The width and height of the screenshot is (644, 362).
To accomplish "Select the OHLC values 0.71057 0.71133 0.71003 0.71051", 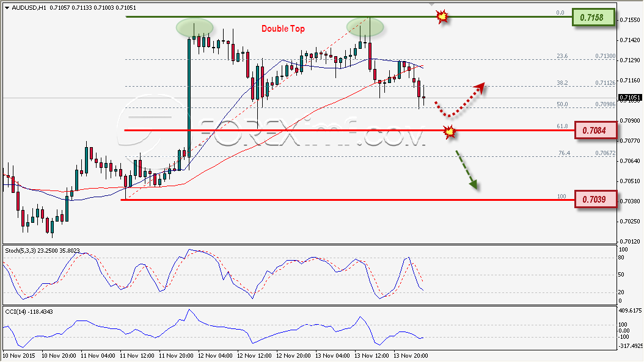I will tap(93, 8).
